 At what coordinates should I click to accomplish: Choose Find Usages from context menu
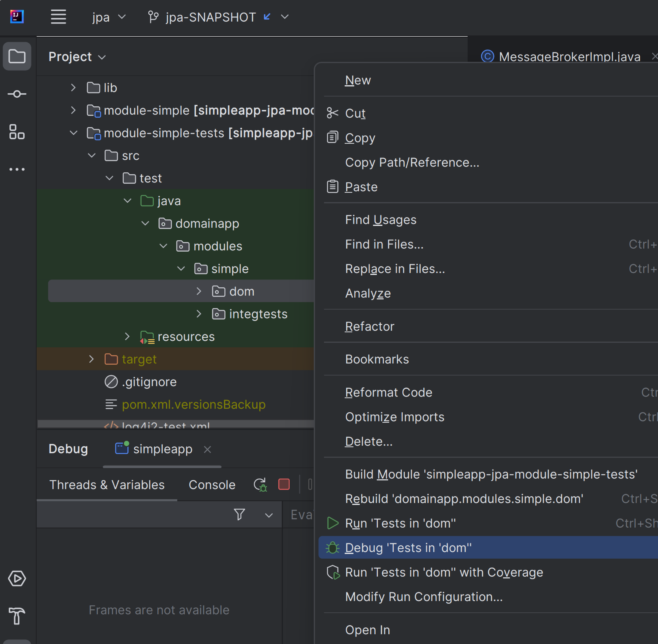(381, 220)
